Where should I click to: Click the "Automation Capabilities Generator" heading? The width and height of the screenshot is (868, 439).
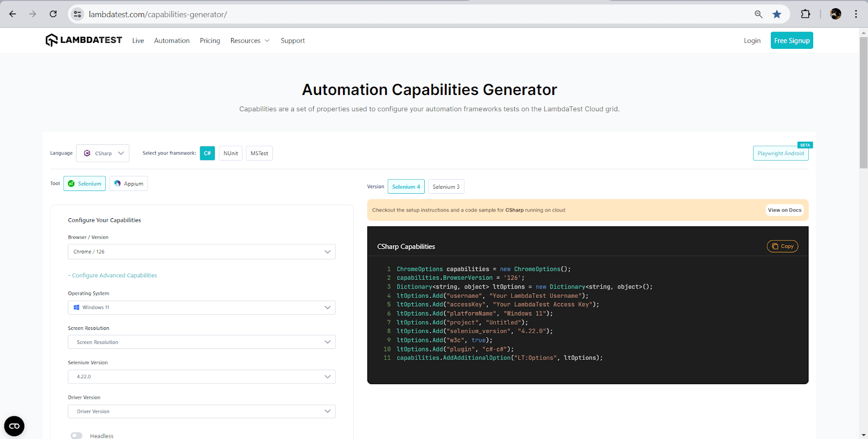click(x=429, y=90)
